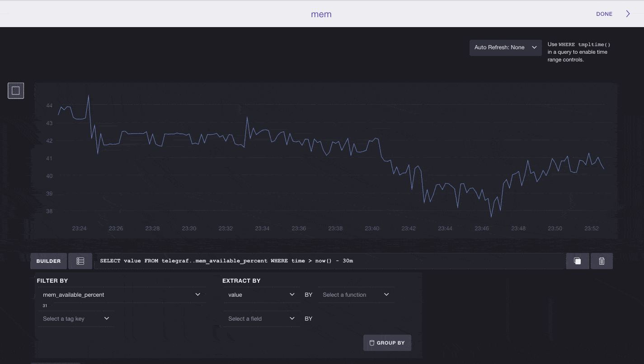Delete the query with trash icon
The width and height of the screenshot is (644, 364).
tap(602, 261)
